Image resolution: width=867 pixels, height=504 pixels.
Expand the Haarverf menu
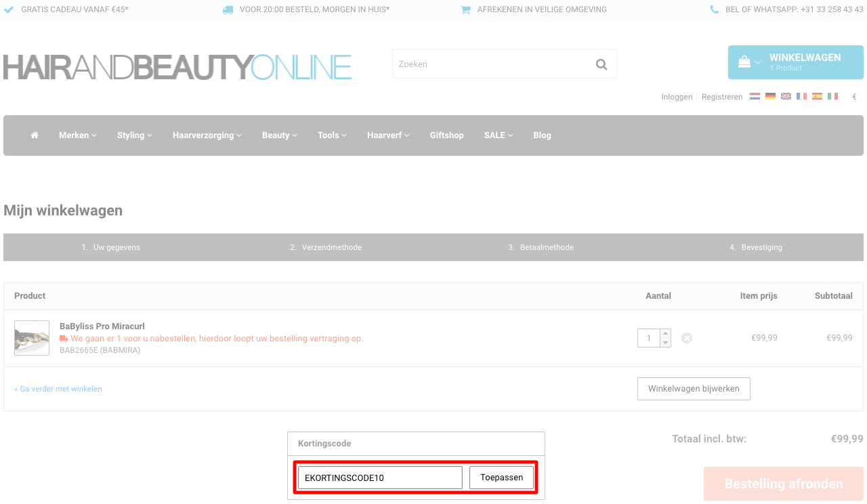pos(388,135)
